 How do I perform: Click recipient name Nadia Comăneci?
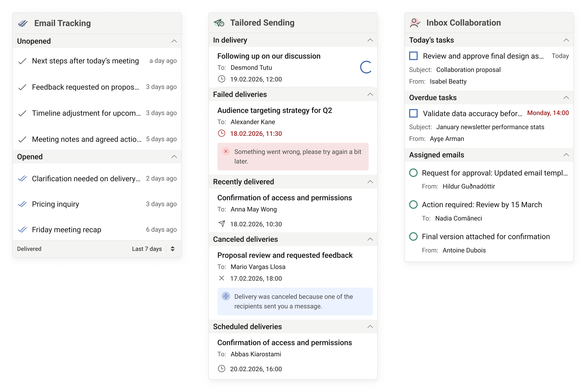pos(459,218)
